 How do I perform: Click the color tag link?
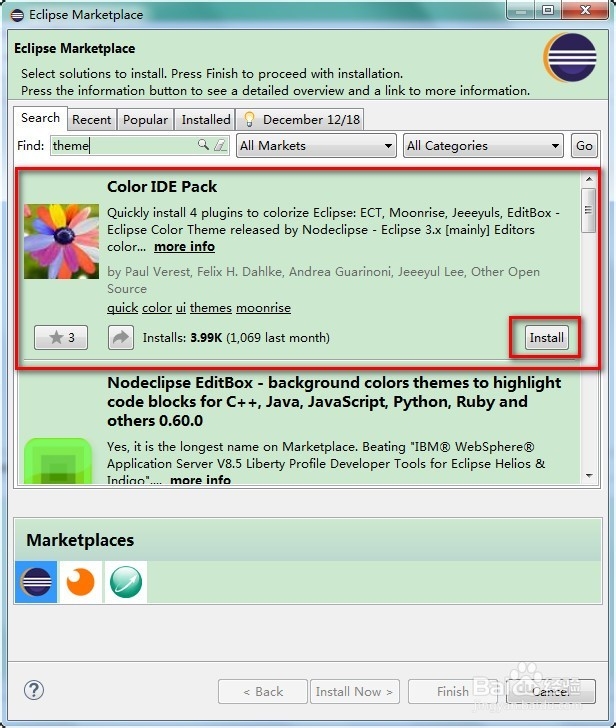tap(157, 308)
